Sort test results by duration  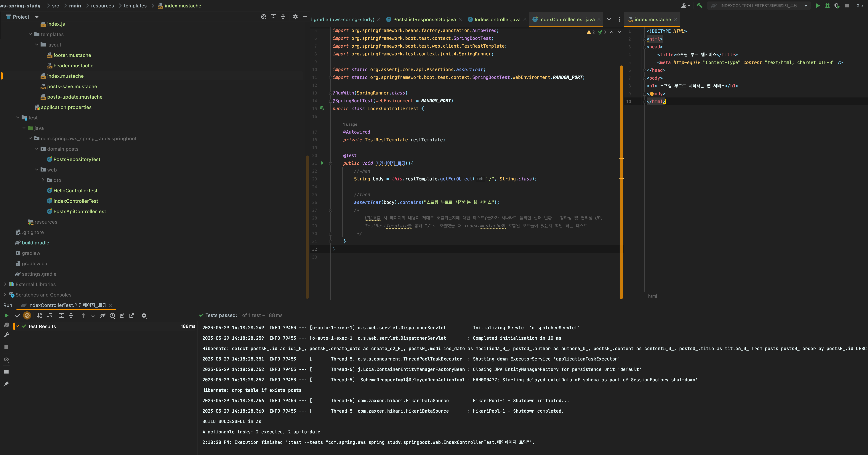(x=49, y=315)
